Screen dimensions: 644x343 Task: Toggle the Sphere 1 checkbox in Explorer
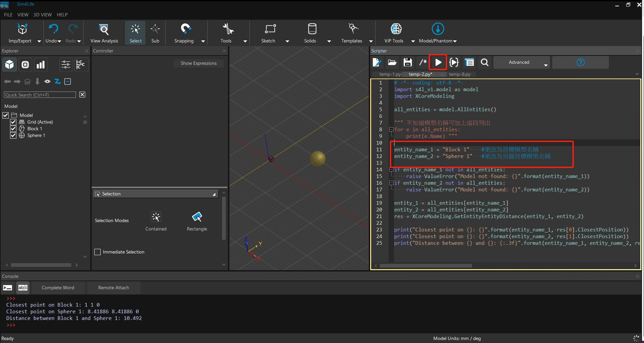pyautogui.click(x=13, y=135)
